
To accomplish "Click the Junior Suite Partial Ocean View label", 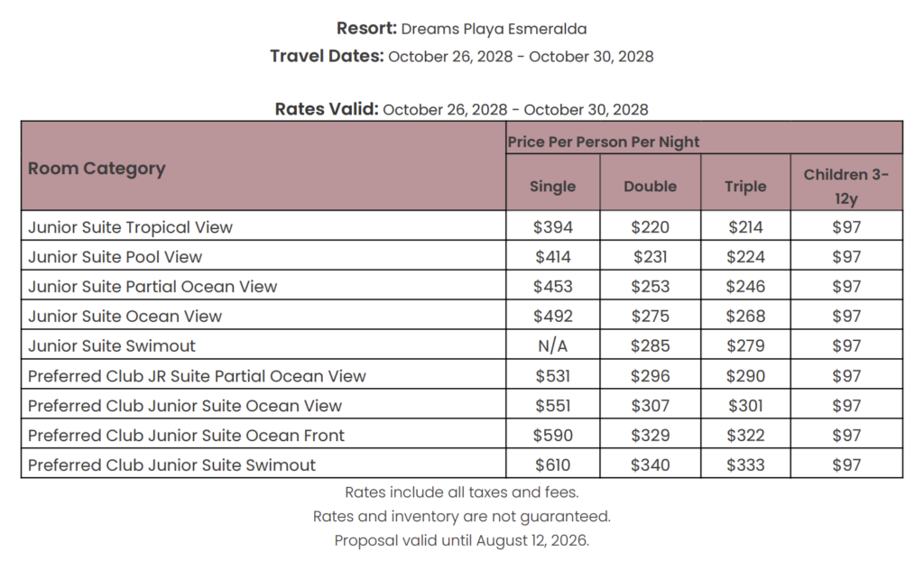I will click(x=152, y=287).
